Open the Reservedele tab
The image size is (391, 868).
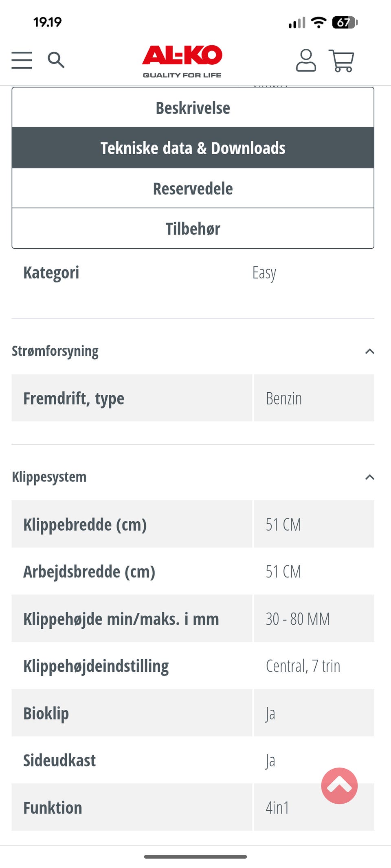click(x=193, y=188)
